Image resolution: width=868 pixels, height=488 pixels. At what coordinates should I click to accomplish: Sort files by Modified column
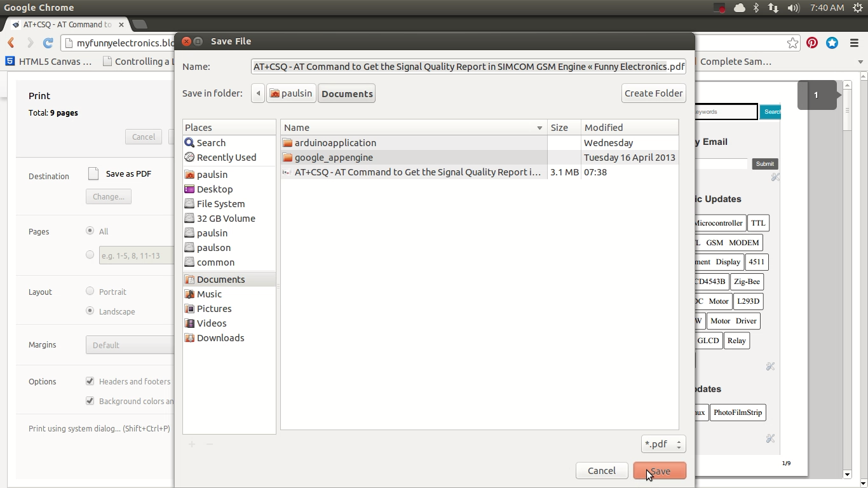[x=629, y=128]
